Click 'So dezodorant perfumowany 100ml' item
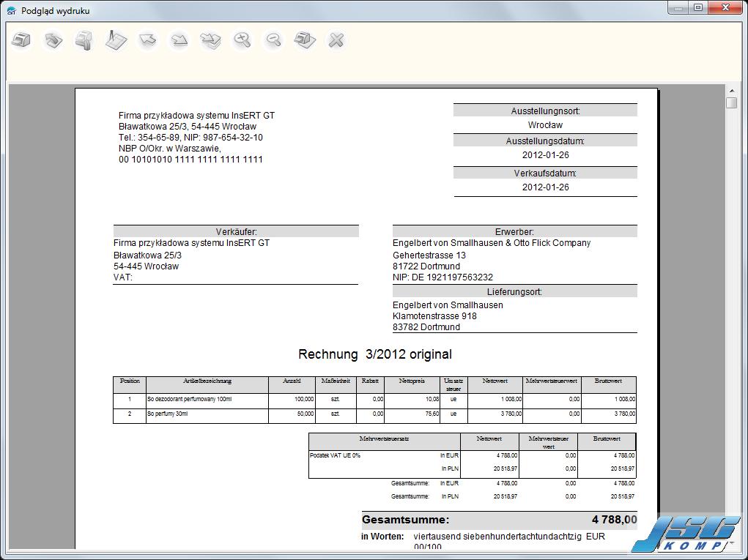 pos(190,399)
